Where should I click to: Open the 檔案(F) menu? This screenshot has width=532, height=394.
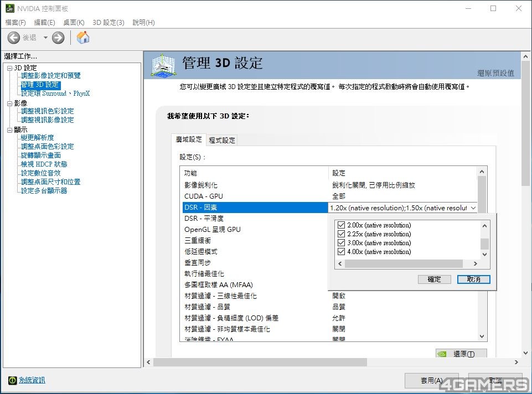tap(16, 22)
